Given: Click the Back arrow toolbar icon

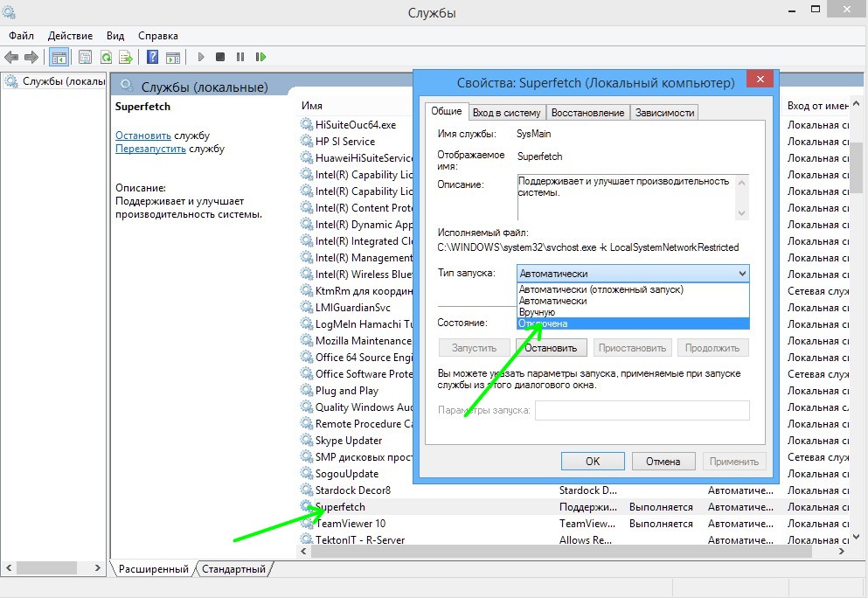Looking at the screenshot, I should [11, 58].
